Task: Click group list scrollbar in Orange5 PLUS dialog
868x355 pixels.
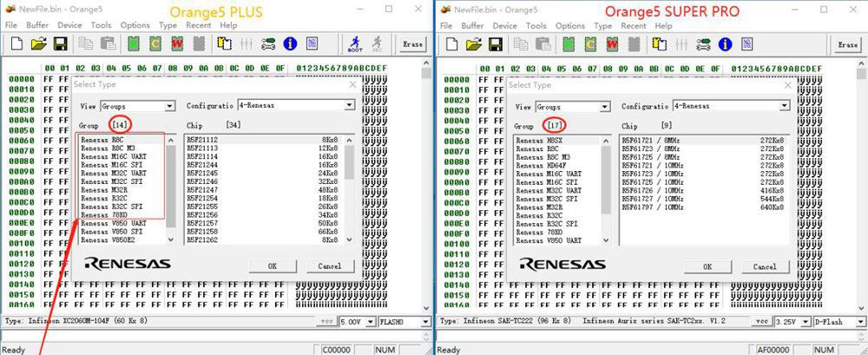Action: (x=171, y=188)
